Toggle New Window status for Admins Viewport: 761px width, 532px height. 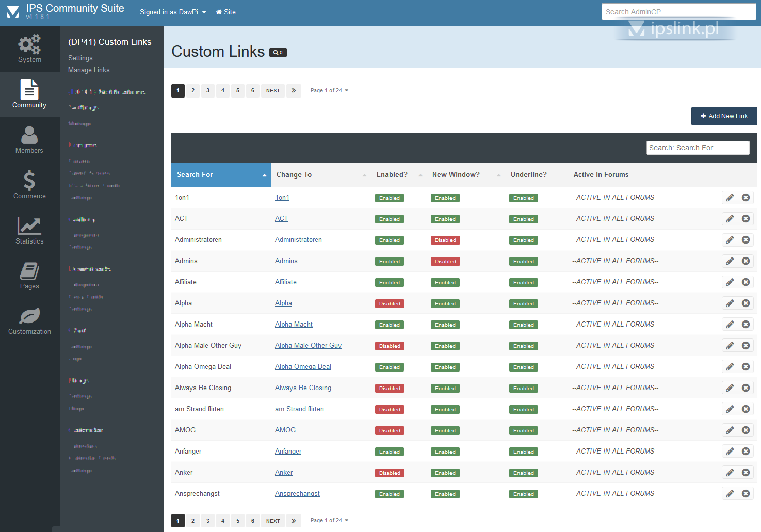coord(445,262)
